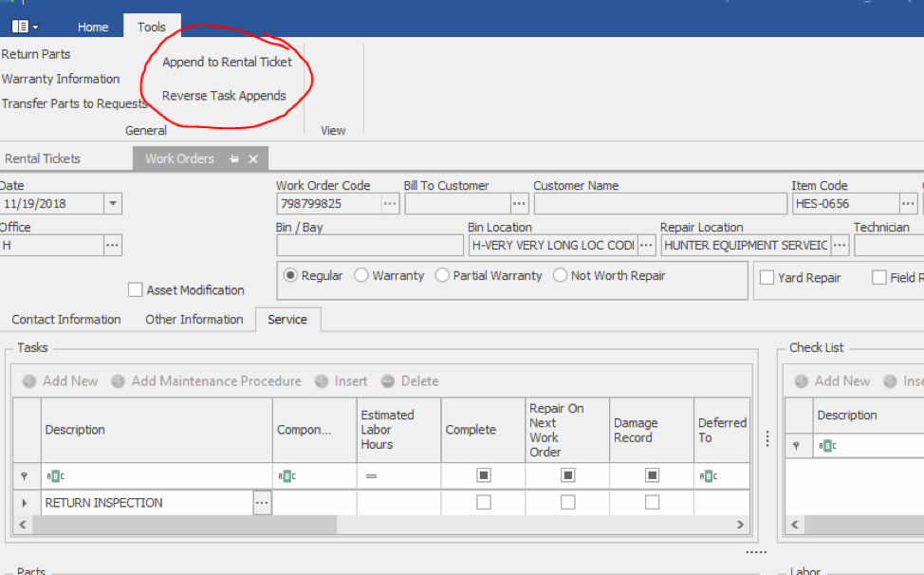Click Description filter ABC icon in Tasks
Screen dimensions: 924x575
coord(55,476)
